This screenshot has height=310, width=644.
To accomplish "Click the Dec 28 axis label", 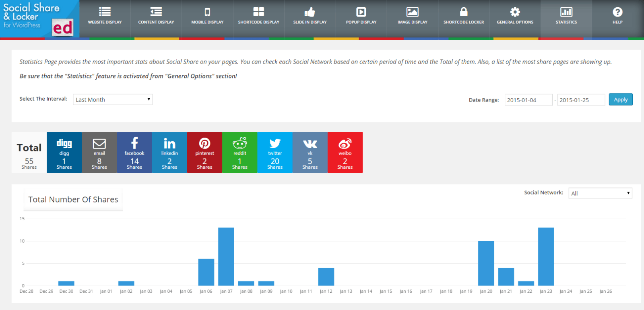I will coord(27,291).
